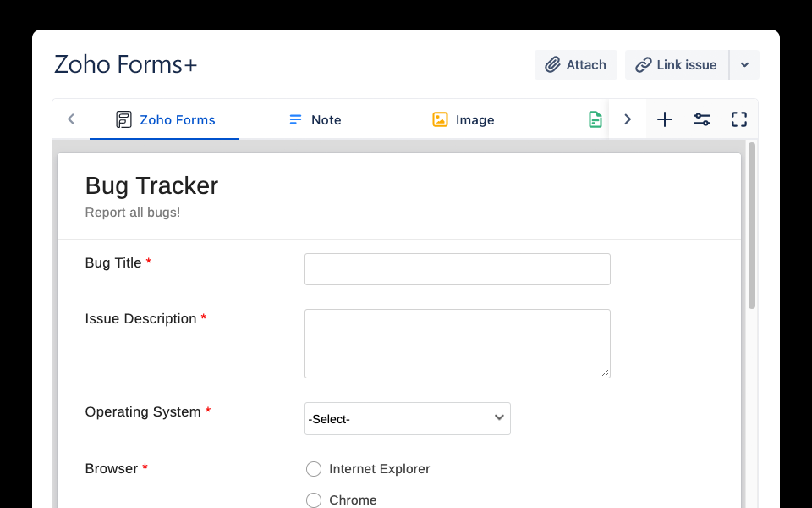The width and height of the screenshot is (812, 508).
Task: Open the green Sheet spreadsheet icon
Action: point(595,119)
